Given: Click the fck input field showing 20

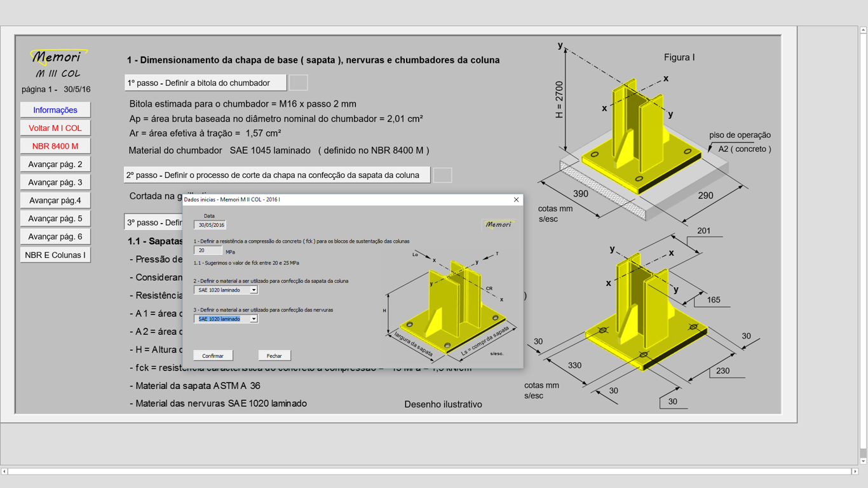Looking at the screenshot, I should click(208, 251).
